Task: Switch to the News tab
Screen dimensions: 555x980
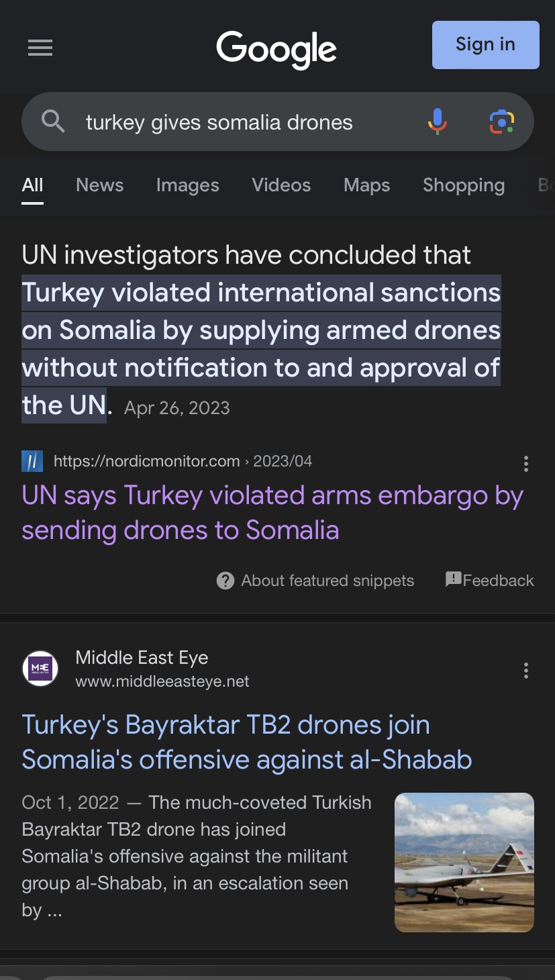Action: point(99,185)
